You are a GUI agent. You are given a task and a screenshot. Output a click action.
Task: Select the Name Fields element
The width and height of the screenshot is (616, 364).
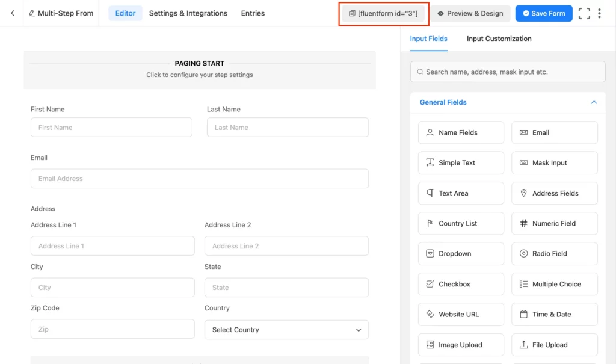(x=461, y=132)
